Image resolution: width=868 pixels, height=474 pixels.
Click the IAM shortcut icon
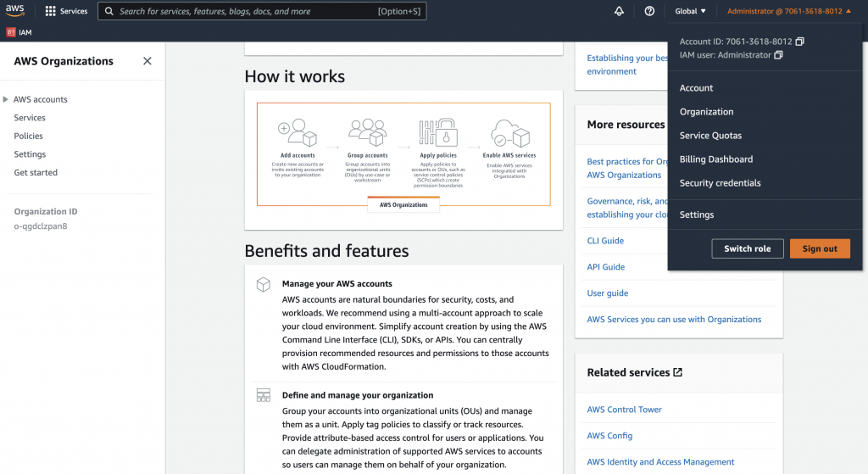click(x=10, y=33)
